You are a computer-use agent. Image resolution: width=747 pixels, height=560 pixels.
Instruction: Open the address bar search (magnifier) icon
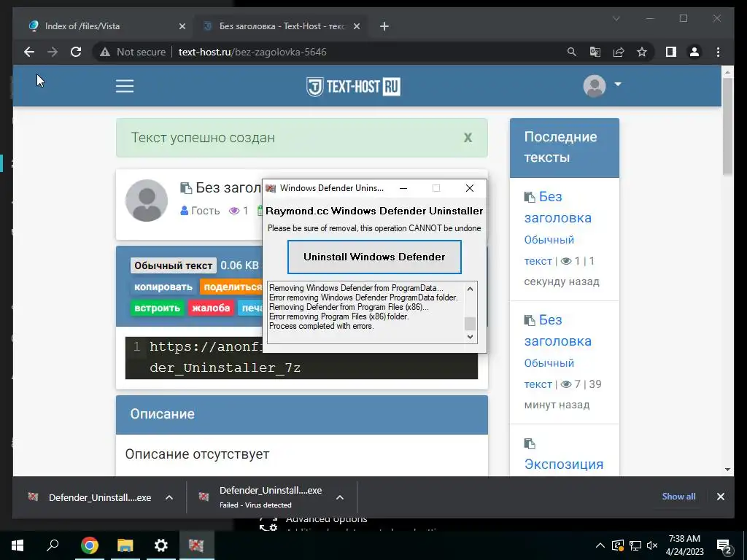point(572,52)
